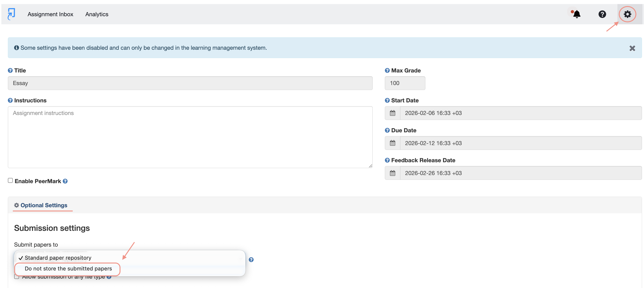The height and width of the screenshot is (288, 644).
Task: Open the settings gear icon
Action: 627,14
